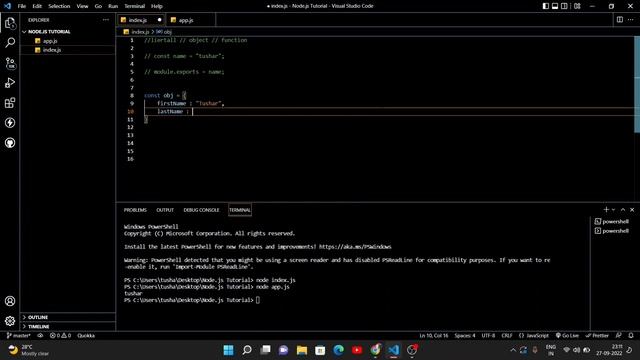
Task: Open the Extensions view
Action: [x=10, y=103]
